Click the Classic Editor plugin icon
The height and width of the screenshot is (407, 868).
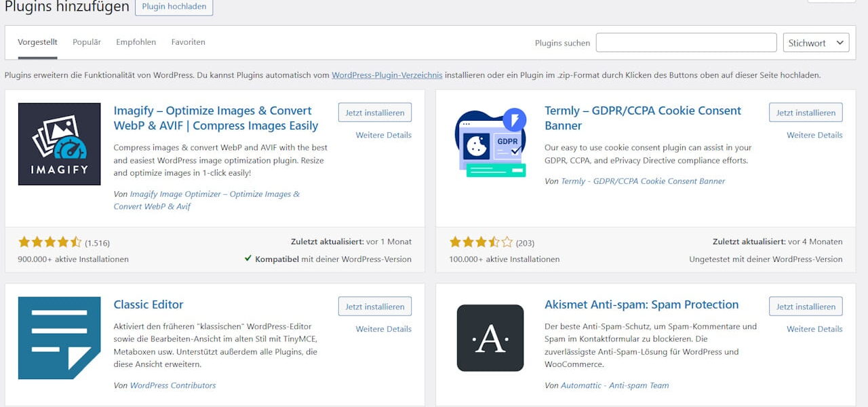click(x=60, y=338)
